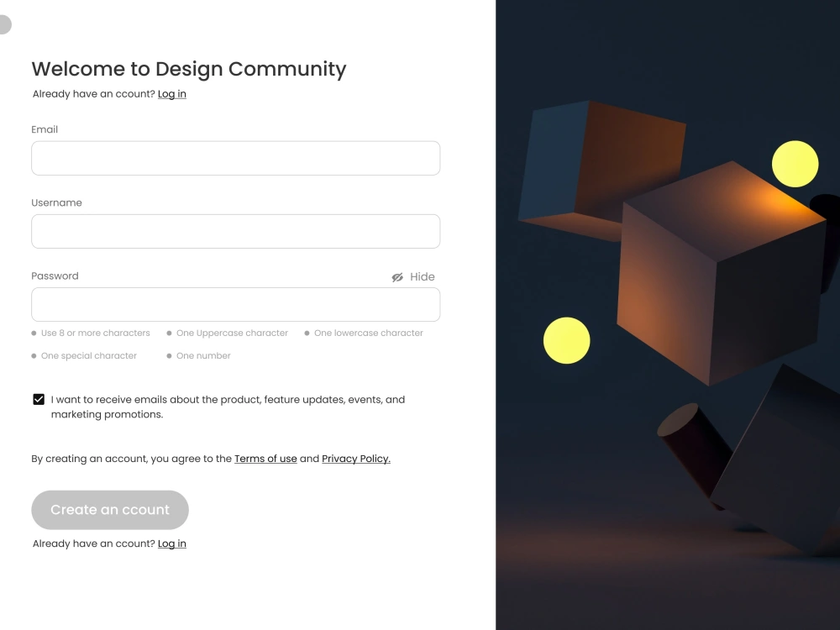Click "Hide" to conceal the password

tap(422, 276)
